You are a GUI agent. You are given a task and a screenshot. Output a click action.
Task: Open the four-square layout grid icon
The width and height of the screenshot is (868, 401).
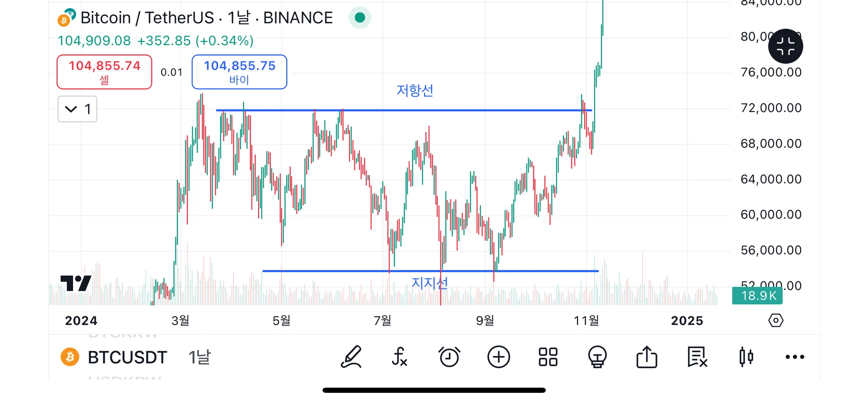(548, 357)
